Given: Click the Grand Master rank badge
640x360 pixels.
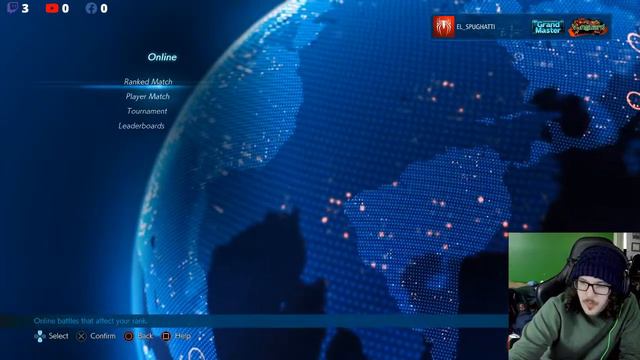Looking at the screenshot, I should pyautogui.click(x=548, y=27).
